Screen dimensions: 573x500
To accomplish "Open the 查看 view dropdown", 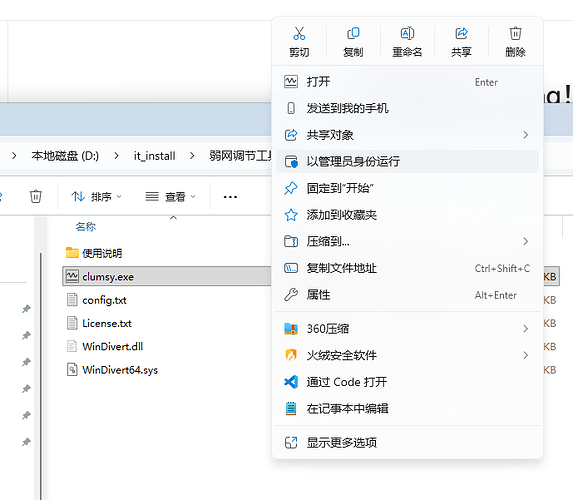I will (170, 197).
